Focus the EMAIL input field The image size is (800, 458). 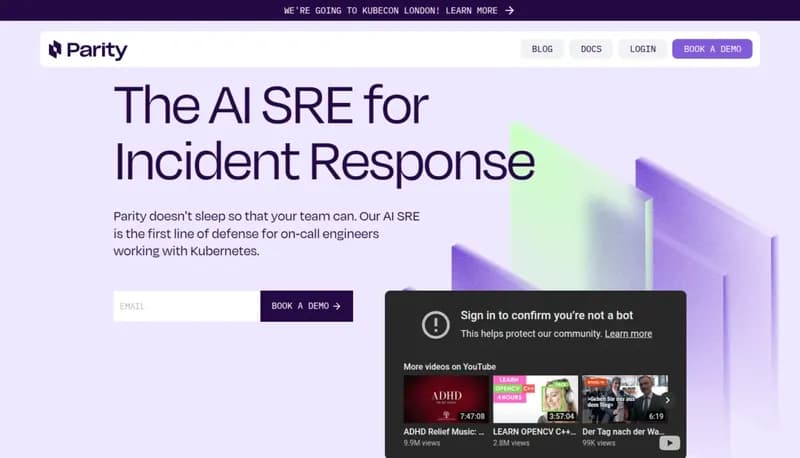coord(187,306)
